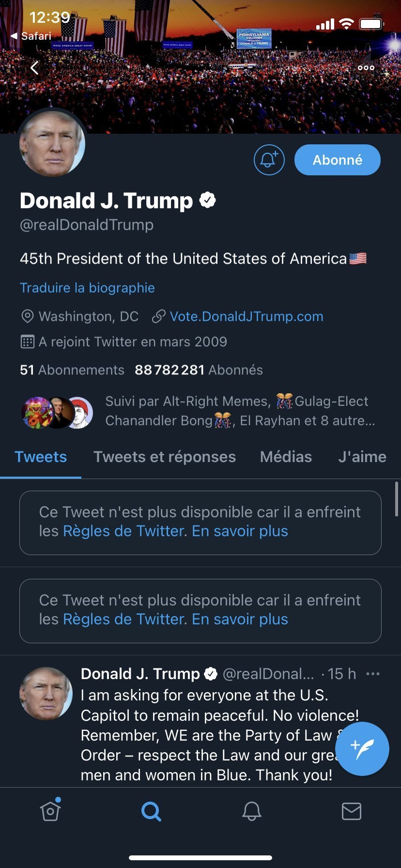Screen dimensions: 401x868
Task: Open the J'aime tab
Action: [x=362, y=457]
